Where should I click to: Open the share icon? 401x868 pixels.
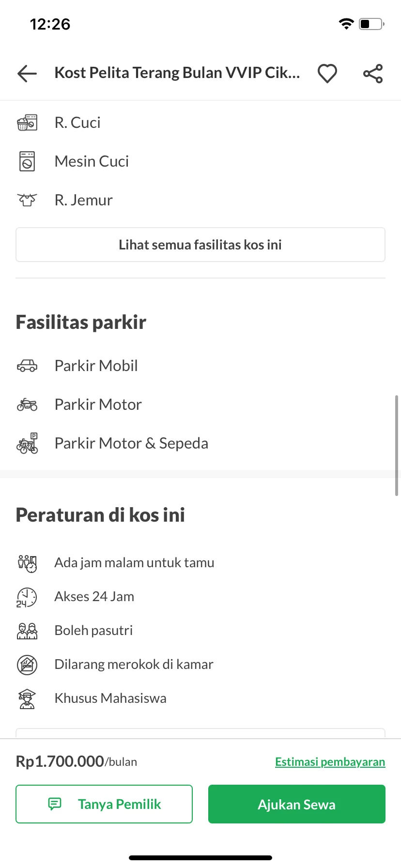click(373, 73)
